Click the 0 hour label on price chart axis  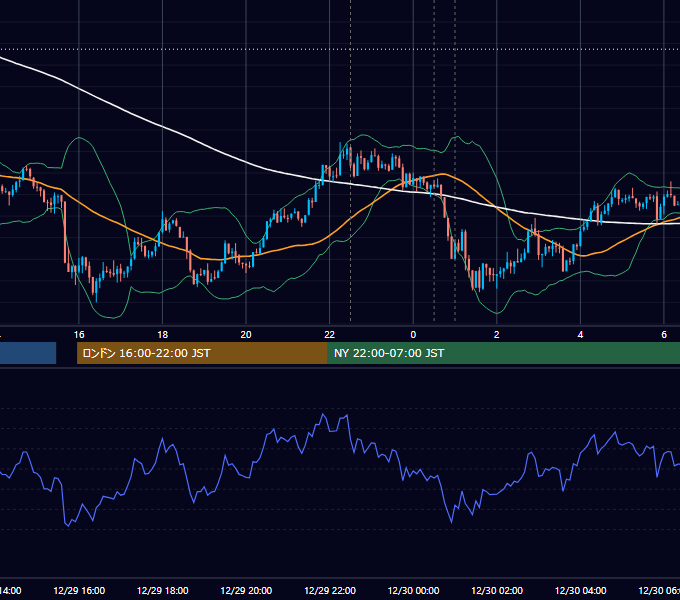click(x=413, y=335)
